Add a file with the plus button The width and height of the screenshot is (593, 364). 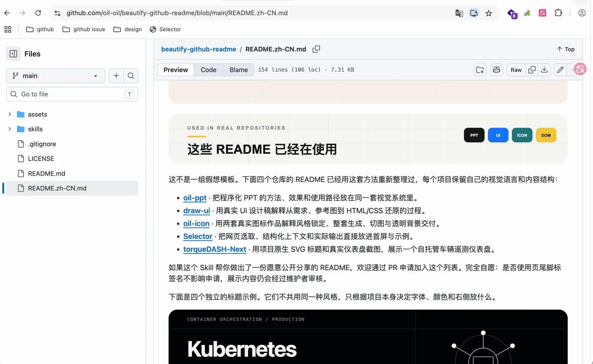[x=116, y=76]
